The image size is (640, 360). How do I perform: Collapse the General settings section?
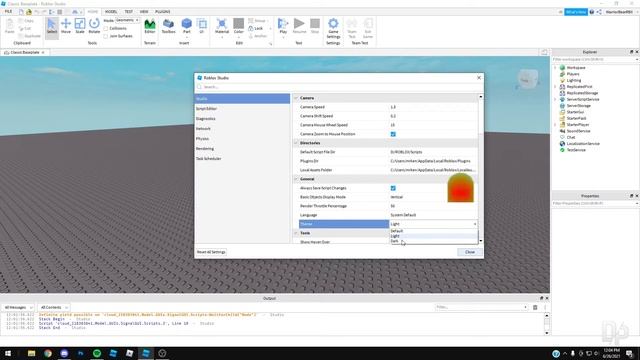(x=296, y=179)
